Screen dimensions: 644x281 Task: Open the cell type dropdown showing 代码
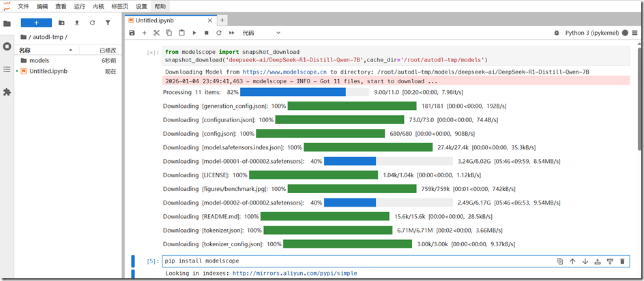[261, 33]
